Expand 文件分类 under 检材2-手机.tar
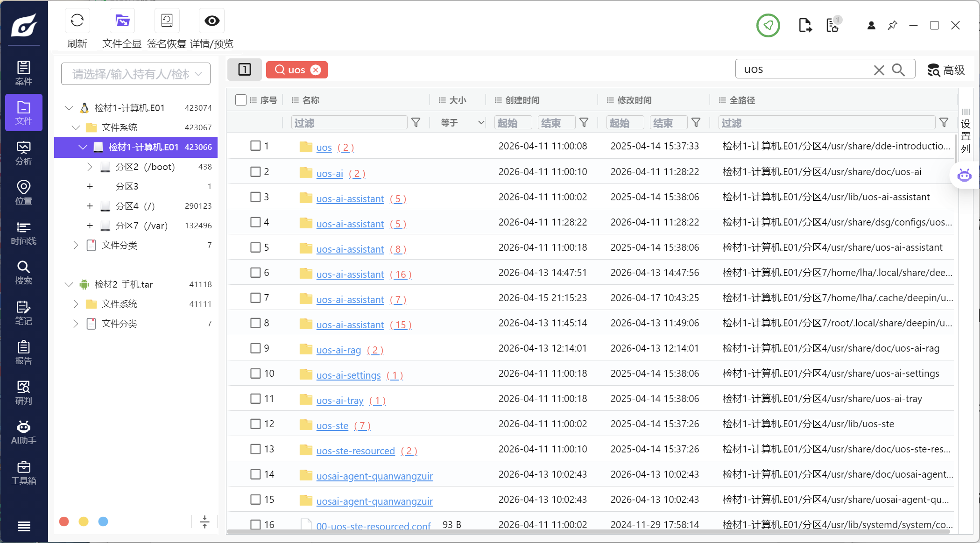The height and width of the screenshot is (543, 980). (76, 324)
